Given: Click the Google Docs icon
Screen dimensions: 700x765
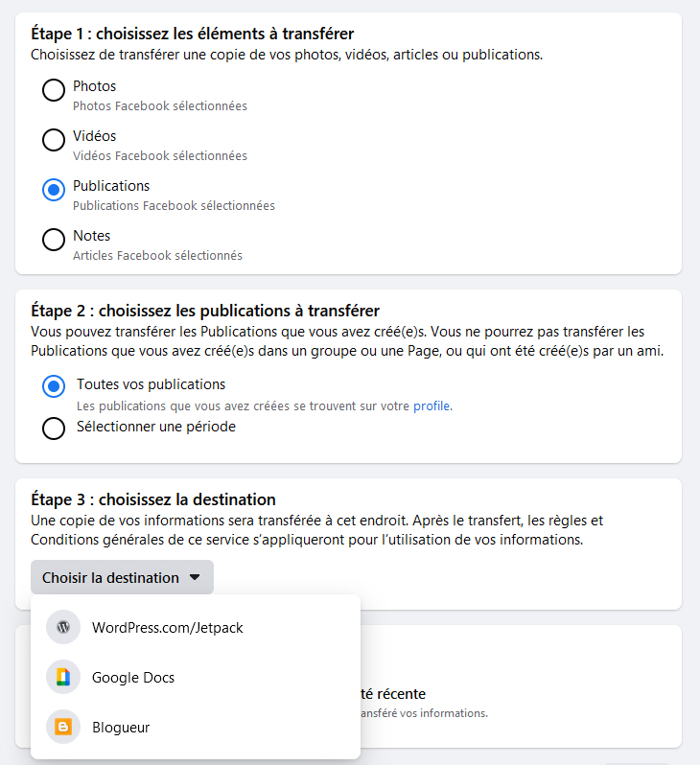Looking at the screenshot, I should [x=63, y=678].
